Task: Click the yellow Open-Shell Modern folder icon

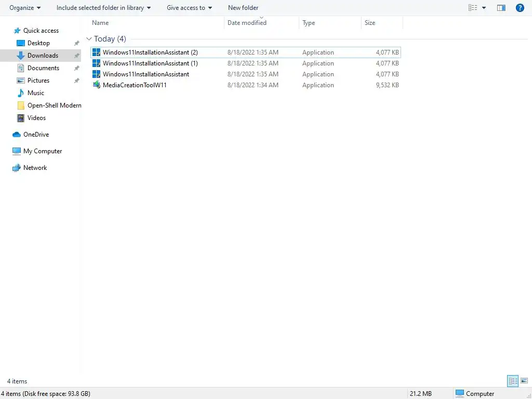Action: coord(21,105)
